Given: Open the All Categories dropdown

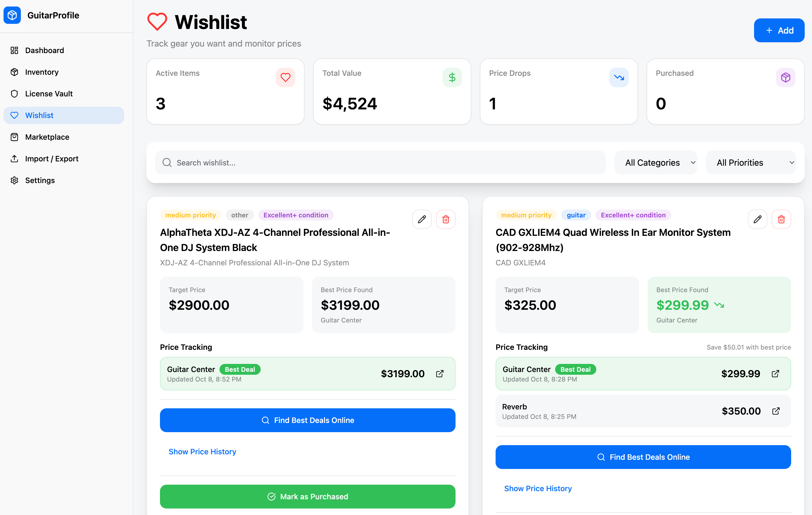Looking at the screenshot, I should 656,162.
